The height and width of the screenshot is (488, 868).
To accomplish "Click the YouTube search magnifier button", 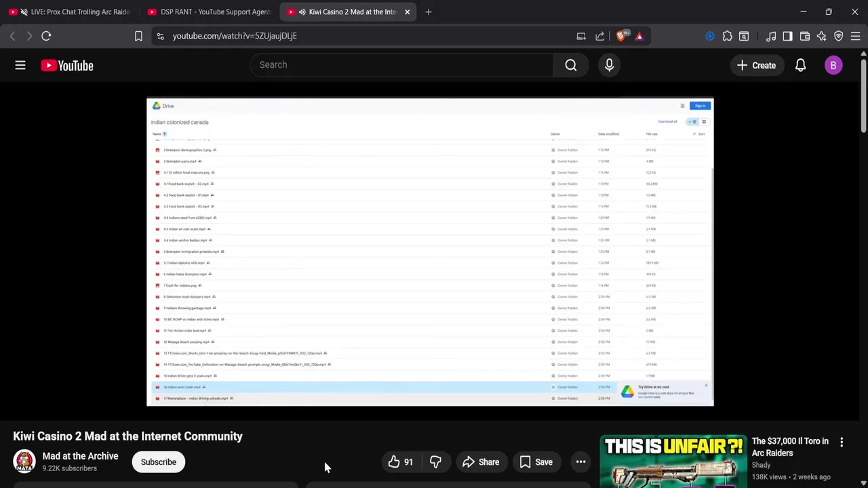I will [571, 65].
